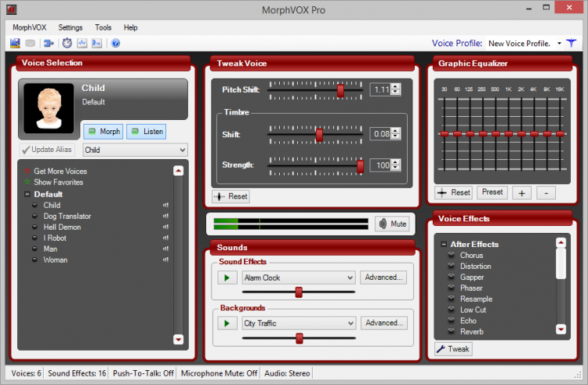Viewport: 588px width, 385px height.
Task: Click the child voice avatar thumbnail
Action: 49,108
